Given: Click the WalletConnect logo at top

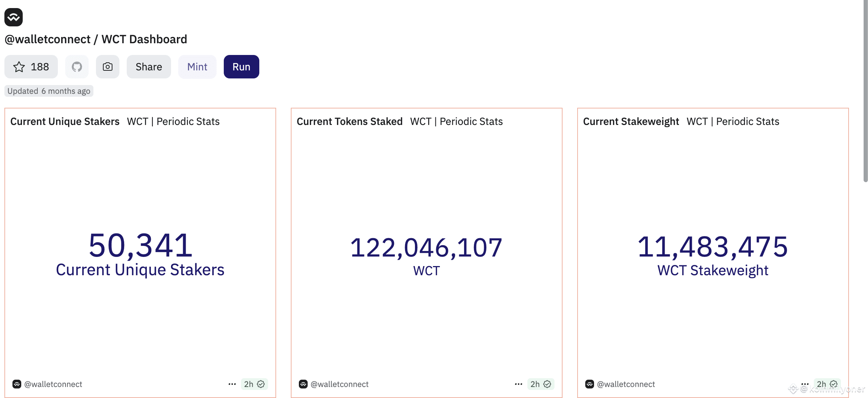Looking at the screenshot, I should click(x=14, y=17).
